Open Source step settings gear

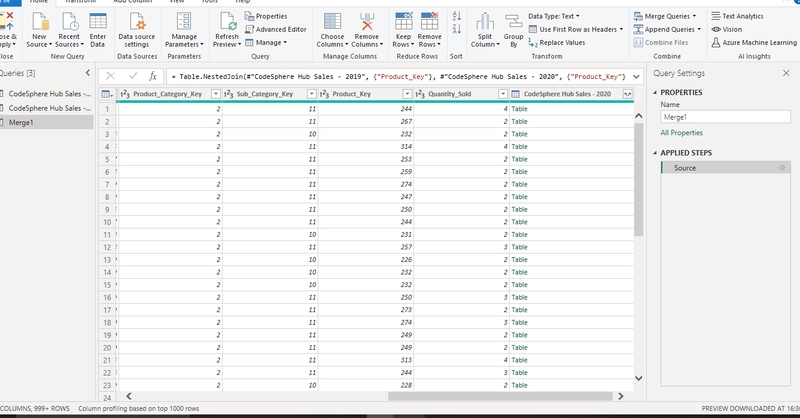[782, 168]
